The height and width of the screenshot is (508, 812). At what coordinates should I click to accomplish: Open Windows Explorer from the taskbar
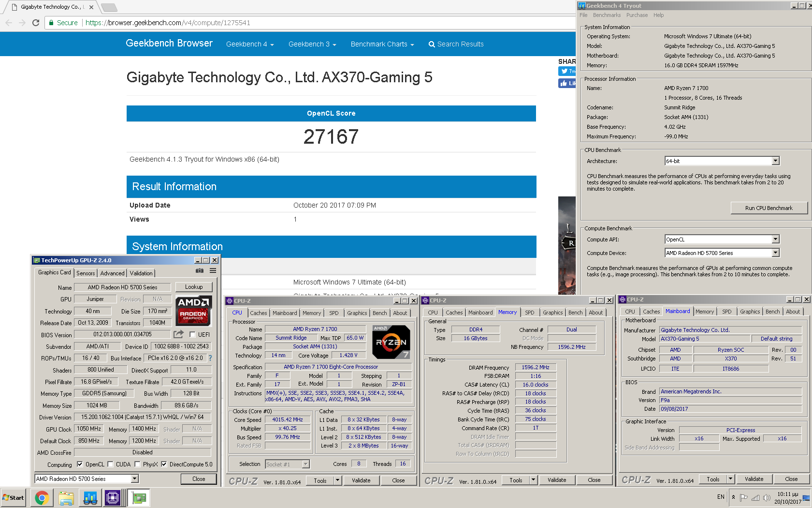pos(66,498)
